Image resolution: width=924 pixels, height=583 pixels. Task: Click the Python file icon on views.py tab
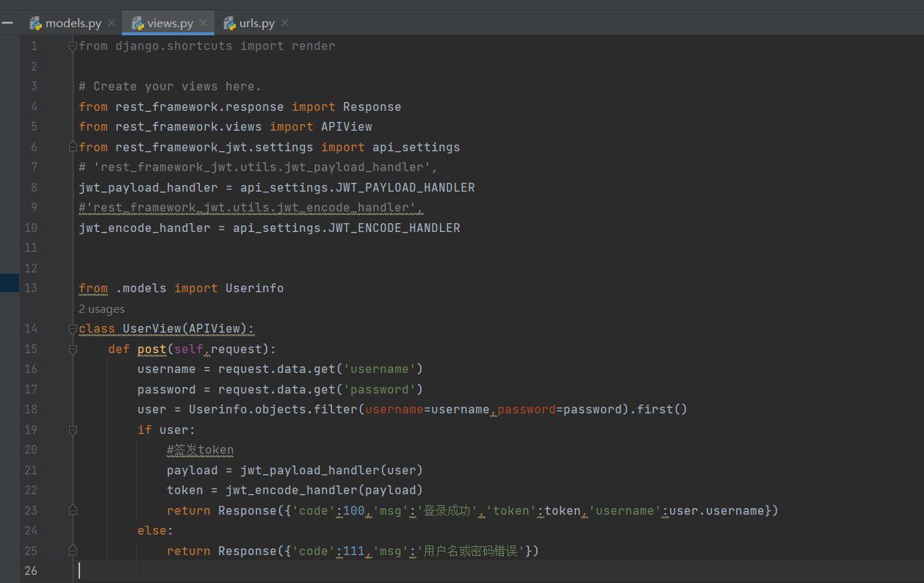[137, 23]
